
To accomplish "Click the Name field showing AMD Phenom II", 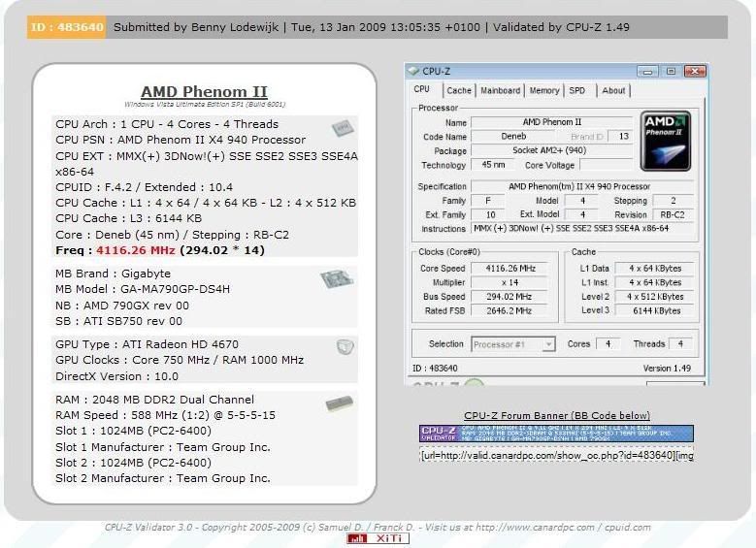I will coord(551,122).
